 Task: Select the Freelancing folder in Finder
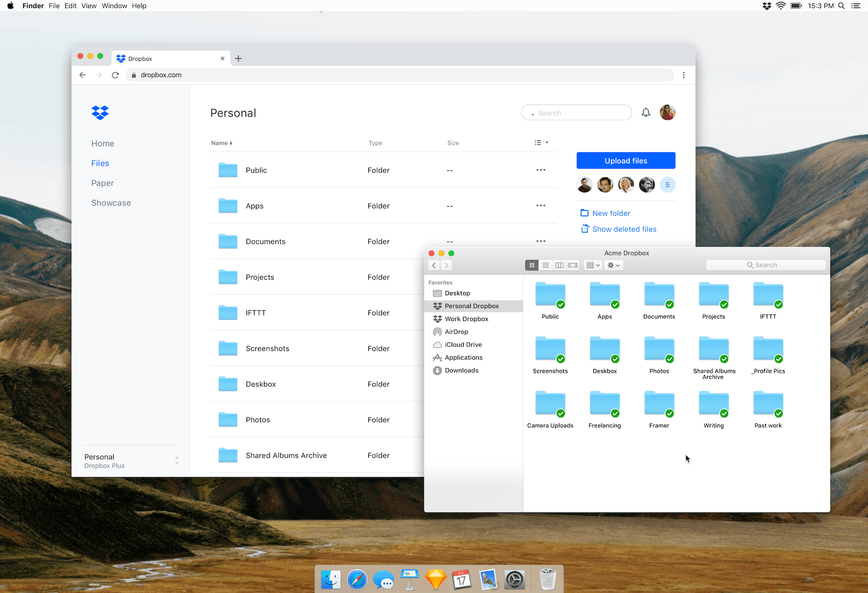click(x=605, y=410)
